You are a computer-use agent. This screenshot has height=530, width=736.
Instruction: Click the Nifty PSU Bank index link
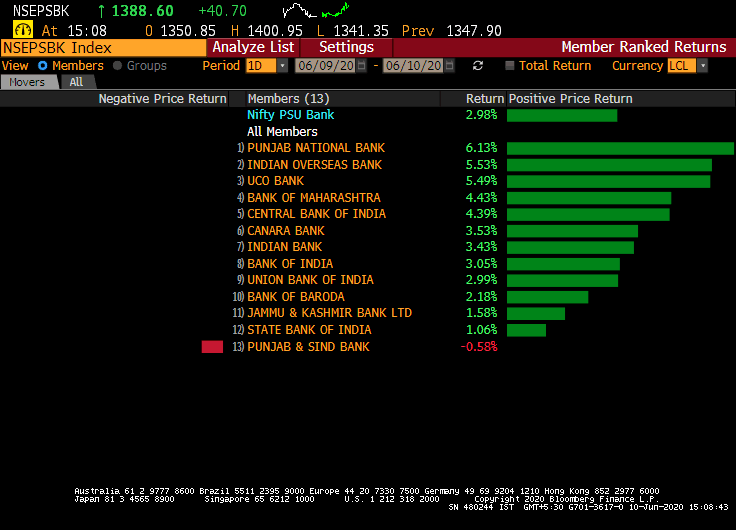click(291, 115)
